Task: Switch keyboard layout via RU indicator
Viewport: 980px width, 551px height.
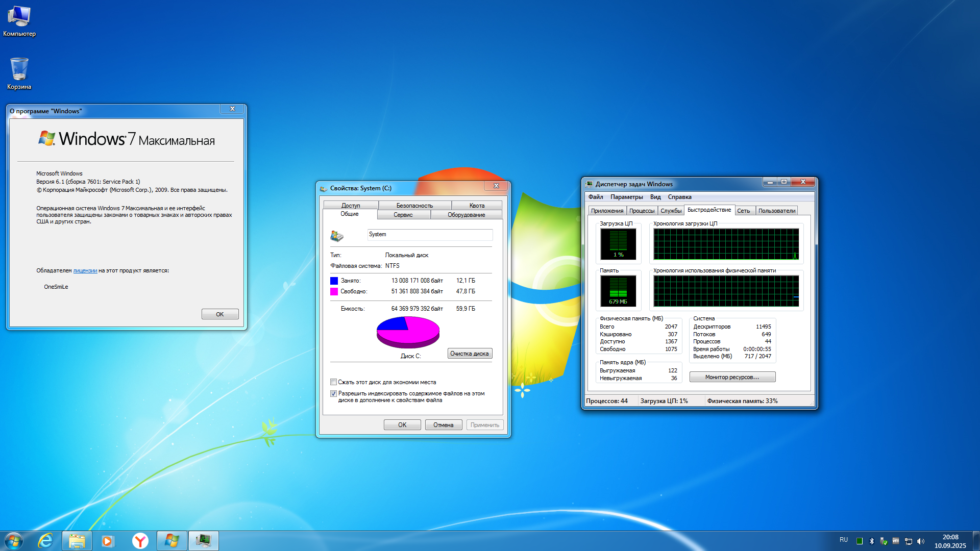Action: [844, 540]
